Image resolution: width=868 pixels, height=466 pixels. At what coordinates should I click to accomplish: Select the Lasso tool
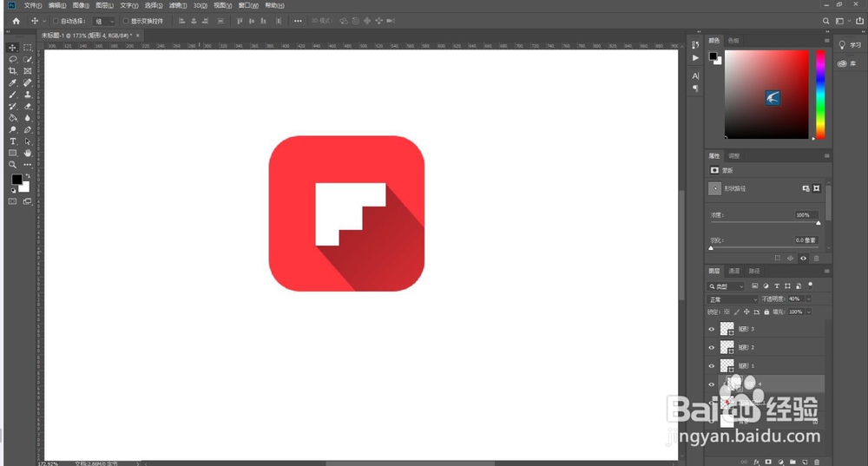tap(12, 59)
